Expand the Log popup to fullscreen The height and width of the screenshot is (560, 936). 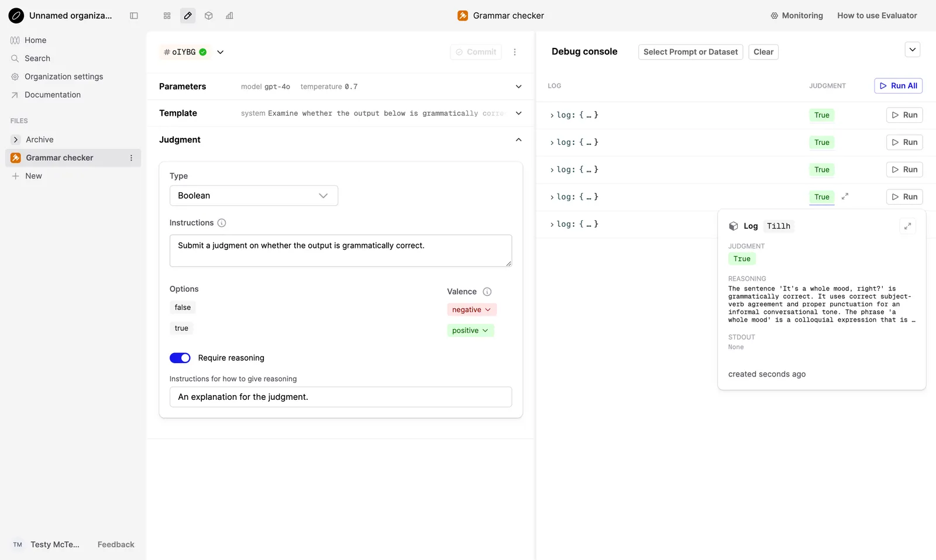pos(907,226)
